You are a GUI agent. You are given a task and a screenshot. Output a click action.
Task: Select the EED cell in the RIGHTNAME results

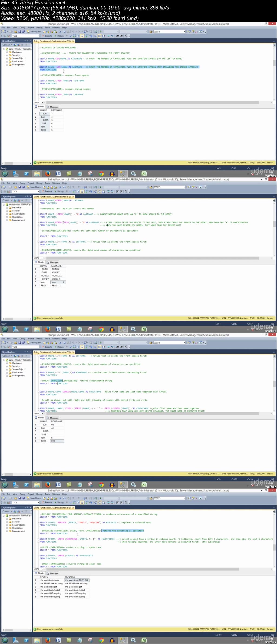(x=57, y=441)
